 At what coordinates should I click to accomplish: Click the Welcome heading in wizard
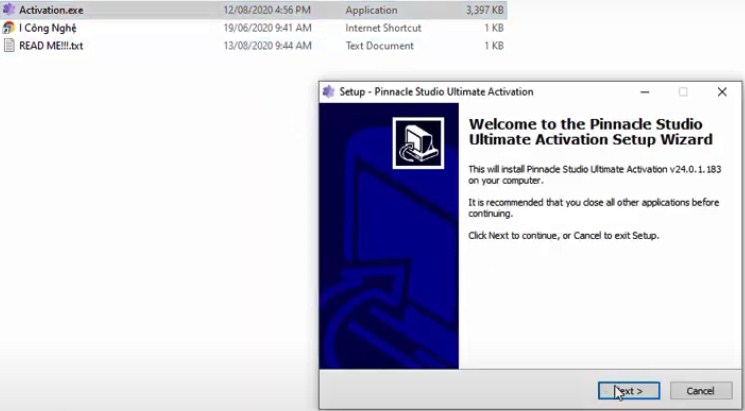click(x=591, y=132)
